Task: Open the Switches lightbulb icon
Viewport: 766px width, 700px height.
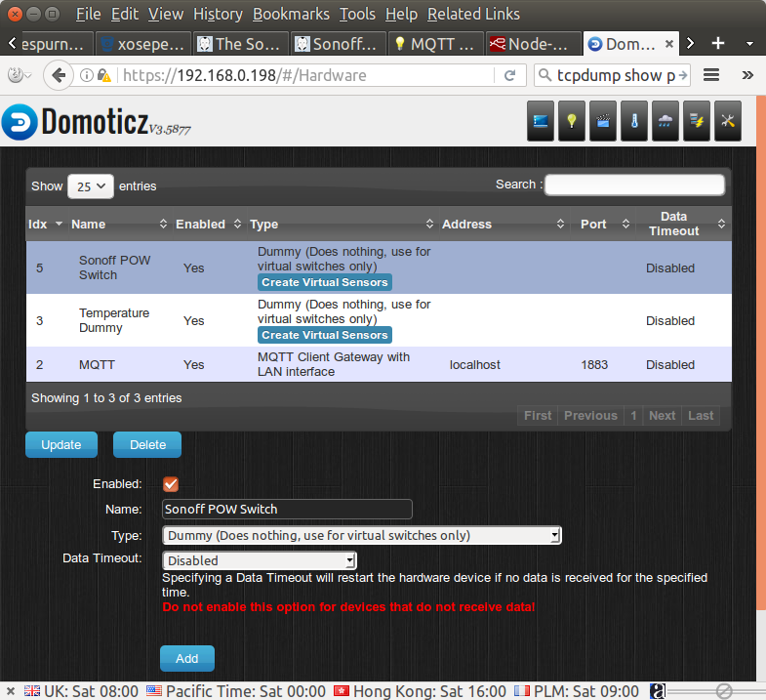Action: click(x=572, y=121)
